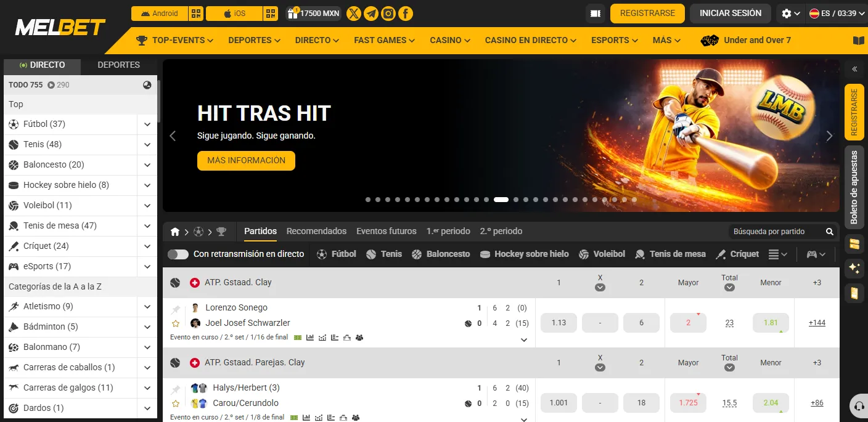Show the 290 streamed events filter
The width and height of the screenshot is (868, 422).
coord(59,85)
